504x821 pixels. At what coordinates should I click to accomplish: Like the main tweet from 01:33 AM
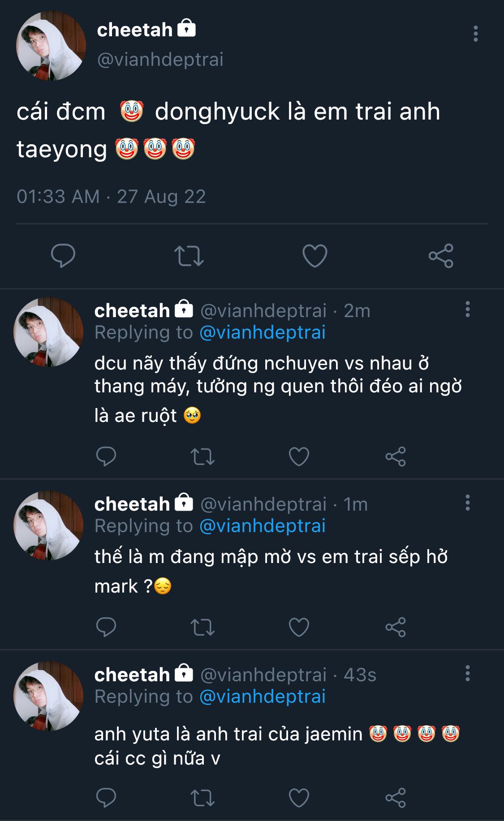point(315,256)
